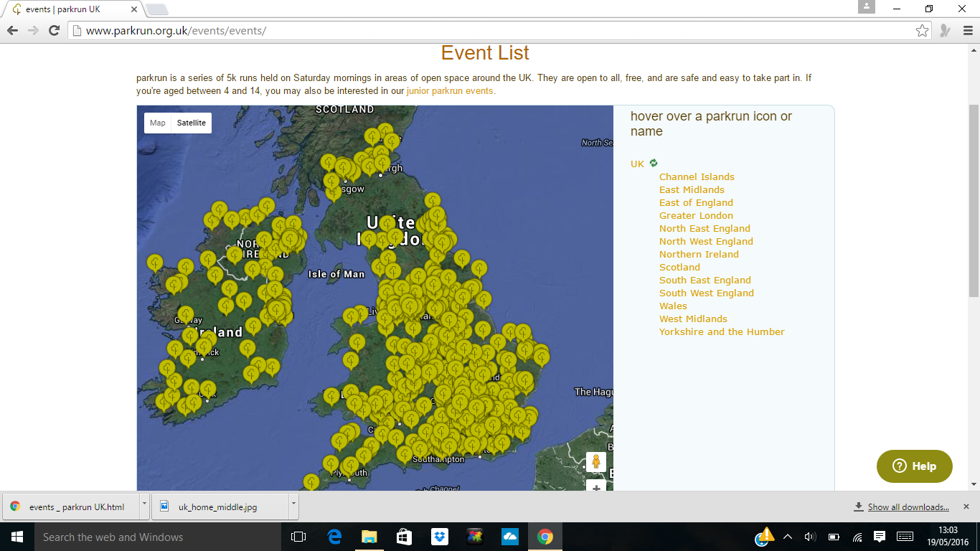Open the taskbar clock and date
Image resolution: width=980 pixels, height=551 pixels.
pos(948,537)
